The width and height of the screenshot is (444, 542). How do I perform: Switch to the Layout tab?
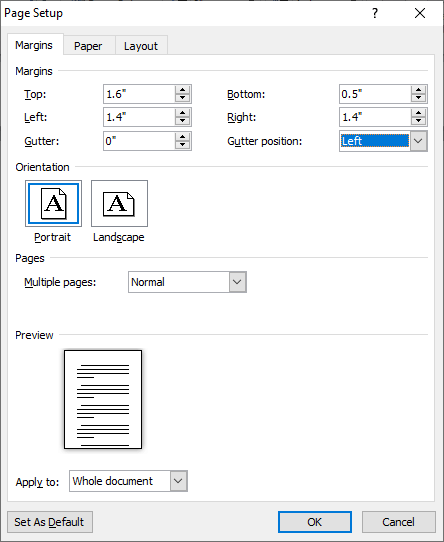(x=141, y=46)
